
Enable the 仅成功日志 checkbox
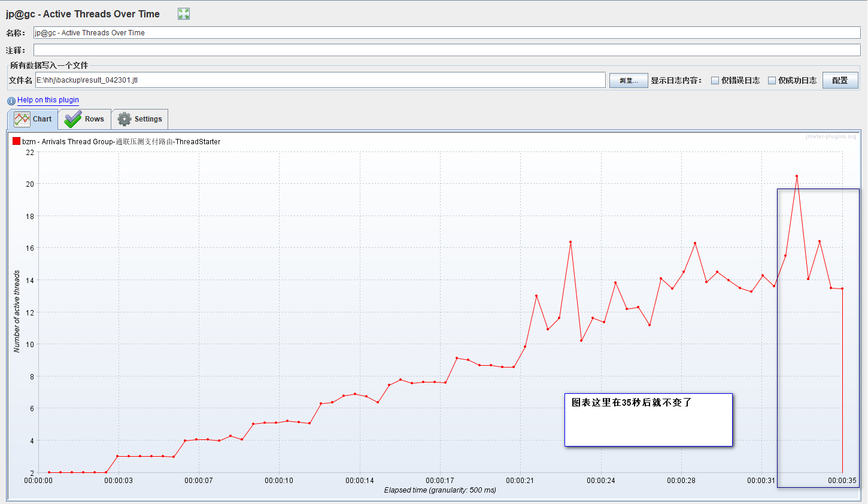point(772,80)
